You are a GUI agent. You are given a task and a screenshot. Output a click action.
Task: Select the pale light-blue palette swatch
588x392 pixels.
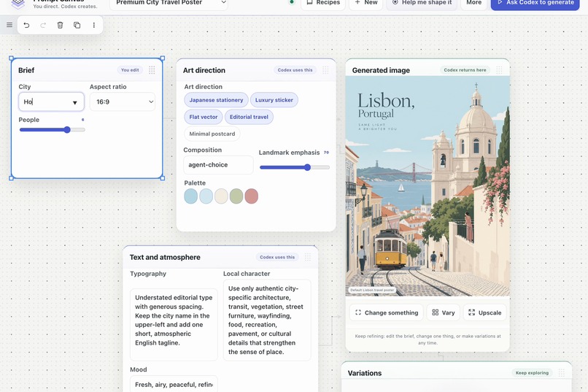point(206,196)
